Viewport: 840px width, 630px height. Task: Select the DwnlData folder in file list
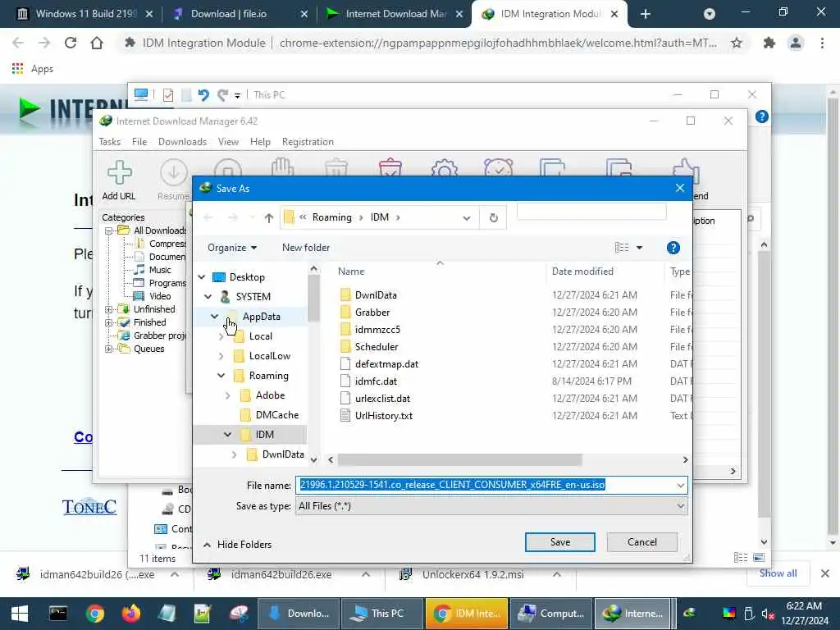click(376, 295)
